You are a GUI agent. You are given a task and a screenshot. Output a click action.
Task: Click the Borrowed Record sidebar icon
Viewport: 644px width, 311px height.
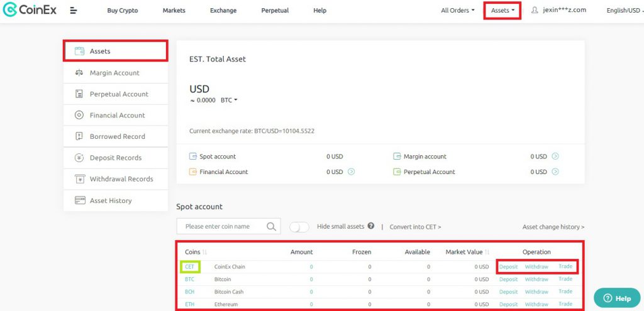(79, 136)
